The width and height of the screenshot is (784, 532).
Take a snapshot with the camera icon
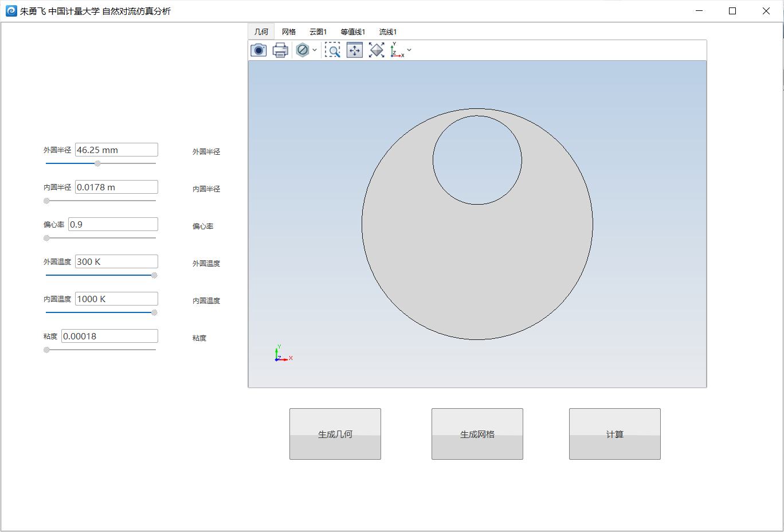tap(258, 50)
